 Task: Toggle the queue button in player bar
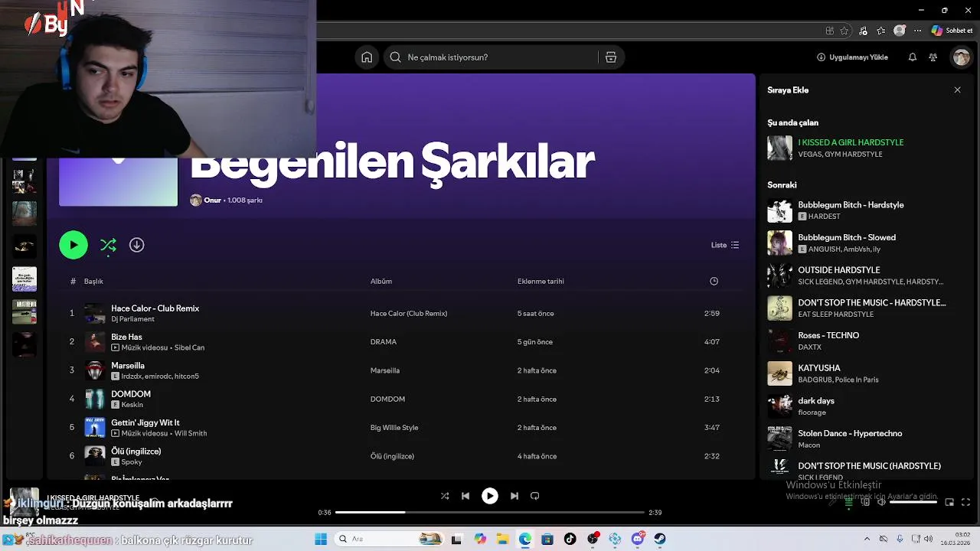(848, 503)
